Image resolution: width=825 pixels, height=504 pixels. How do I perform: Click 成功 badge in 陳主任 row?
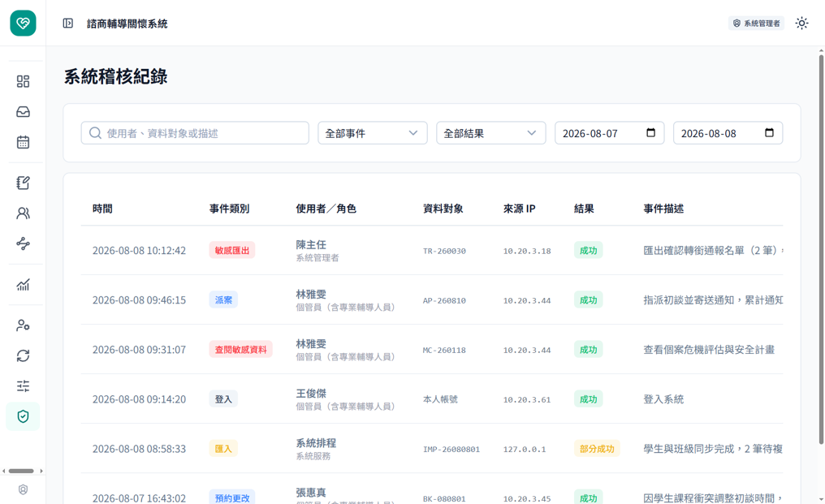(x=588, y=251)
